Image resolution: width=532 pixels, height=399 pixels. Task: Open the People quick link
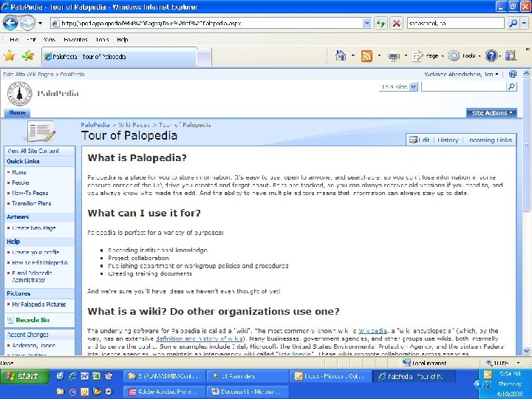coord(21,183)
